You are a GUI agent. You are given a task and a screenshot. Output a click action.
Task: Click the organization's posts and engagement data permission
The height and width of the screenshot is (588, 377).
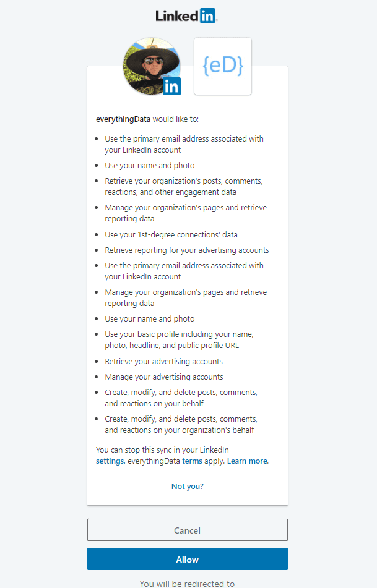183,187
